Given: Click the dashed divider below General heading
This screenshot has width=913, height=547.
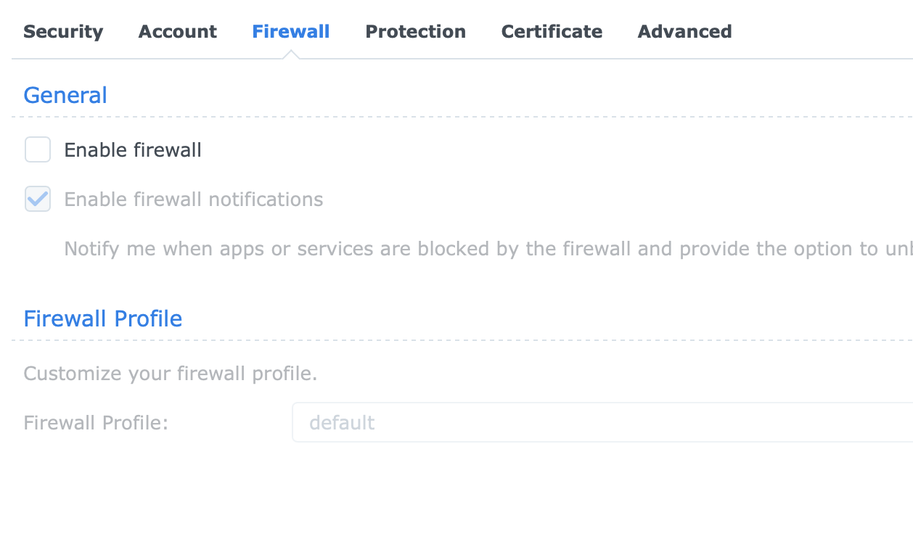Looking at the screenshot, I should coord(460,117).
